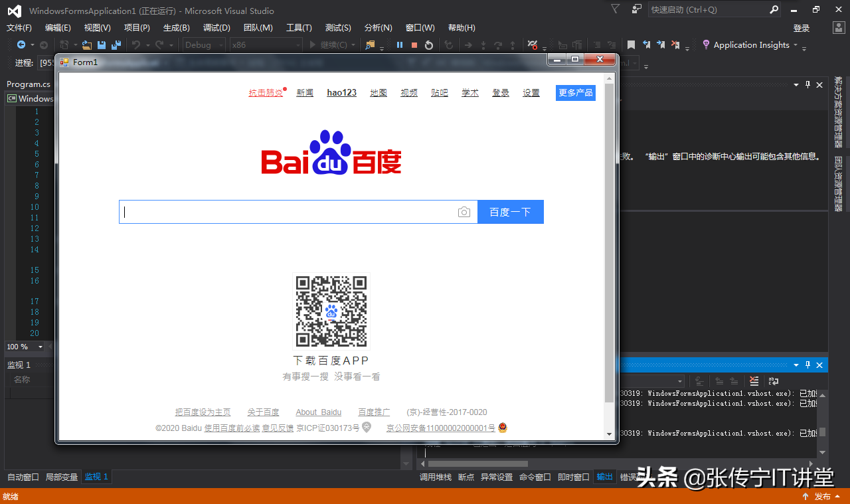Pause debugging with the Break All icon
Screen dimensions: 850x504
(400, 45)
